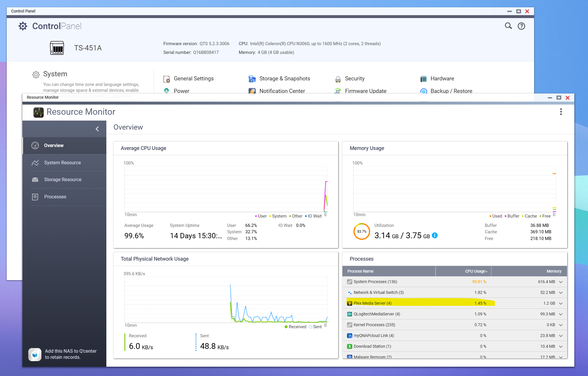Click the Power bulb icon

(x=166, y=91)
